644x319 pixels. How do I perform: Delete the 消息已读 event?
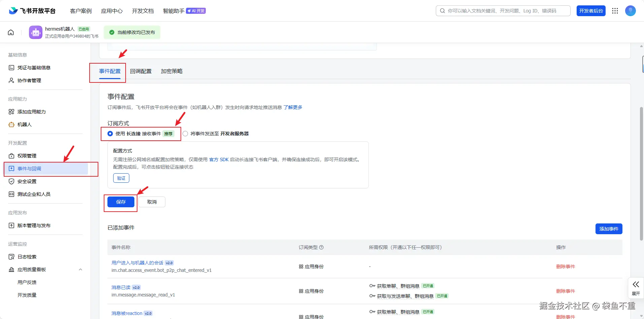tap(566, 291)
